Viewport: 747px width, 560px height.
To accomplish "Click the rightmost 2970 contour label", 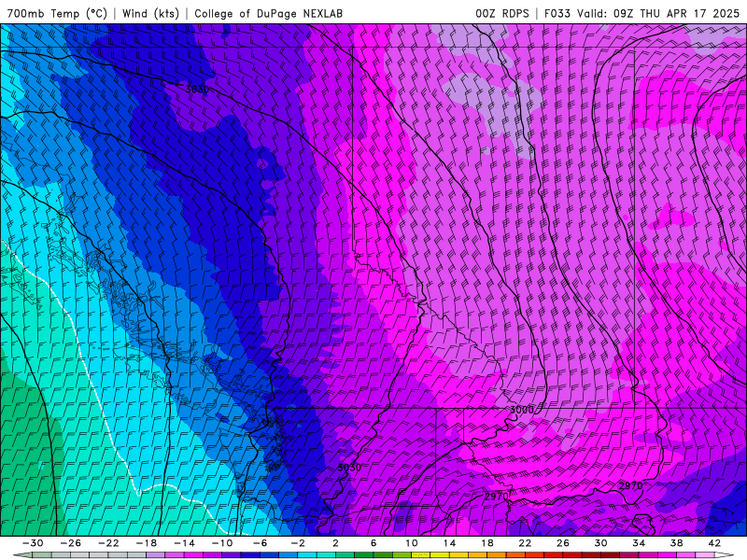I will point(631,486).
